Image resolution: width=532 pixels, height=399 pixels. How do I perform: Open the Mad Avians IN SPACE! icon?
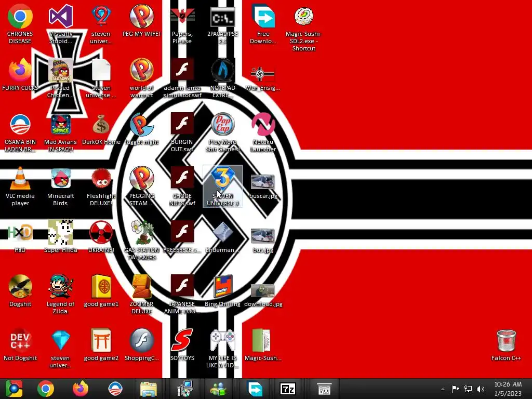click(x=60, y=132)
